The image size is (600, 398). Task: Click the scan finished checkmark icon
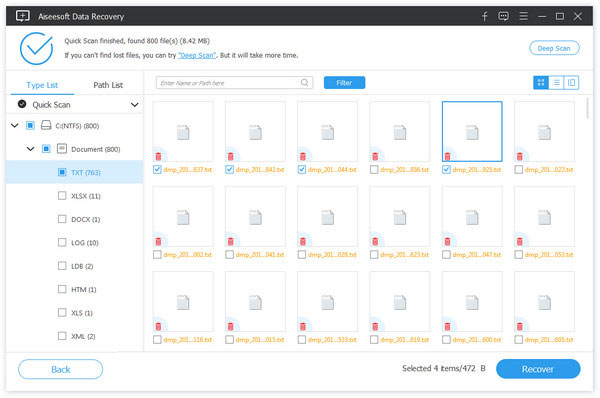click(36, 49)
